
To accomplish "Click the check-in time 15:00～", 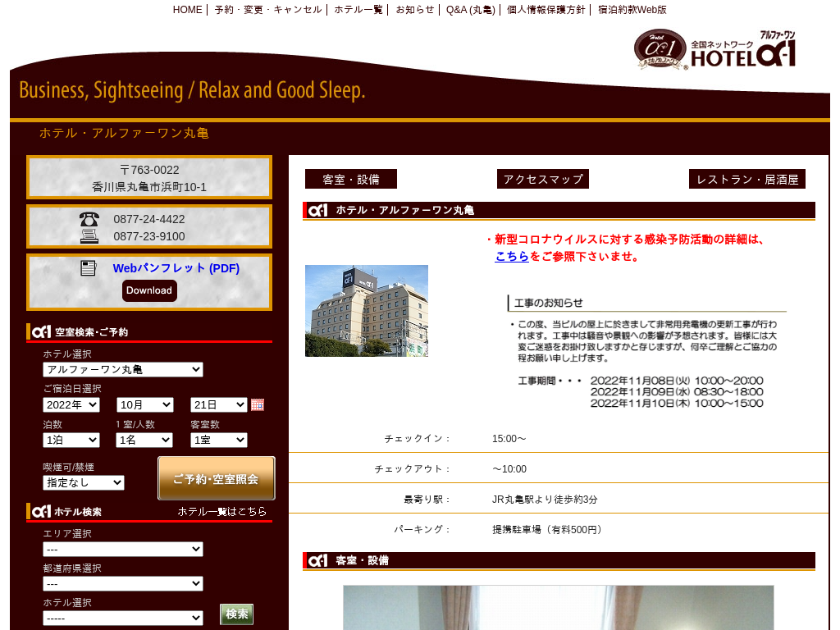I will [x=509, y=439].
